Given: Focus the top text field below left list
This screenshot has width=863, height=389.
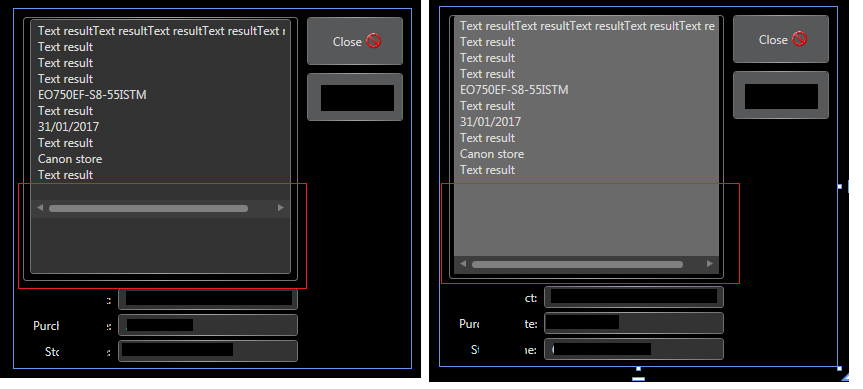Looking at the screenshot, I should click(x=208, y=299).
